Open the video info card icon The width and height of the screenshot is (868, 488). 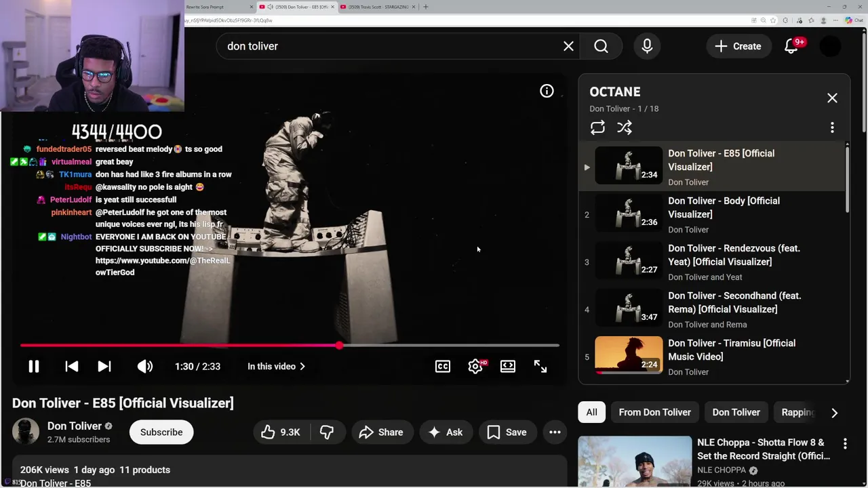click(547, 91)
